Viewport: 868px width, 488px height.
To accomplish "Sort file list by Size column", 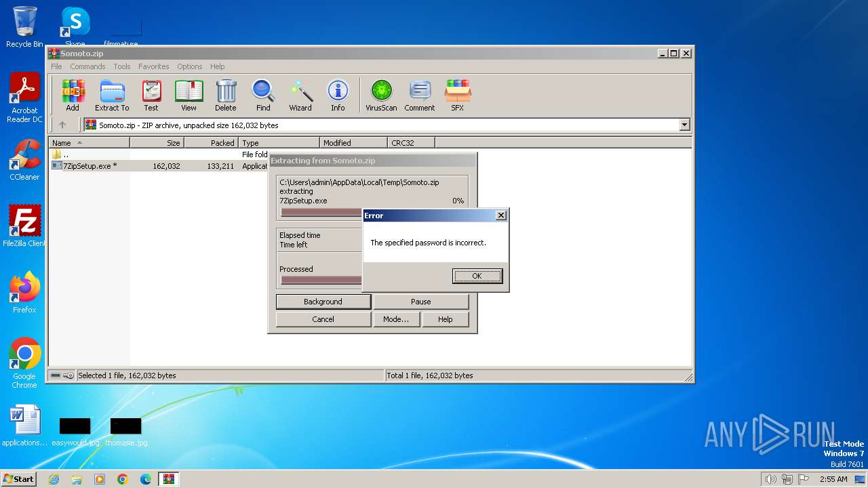I will point(157,143).
